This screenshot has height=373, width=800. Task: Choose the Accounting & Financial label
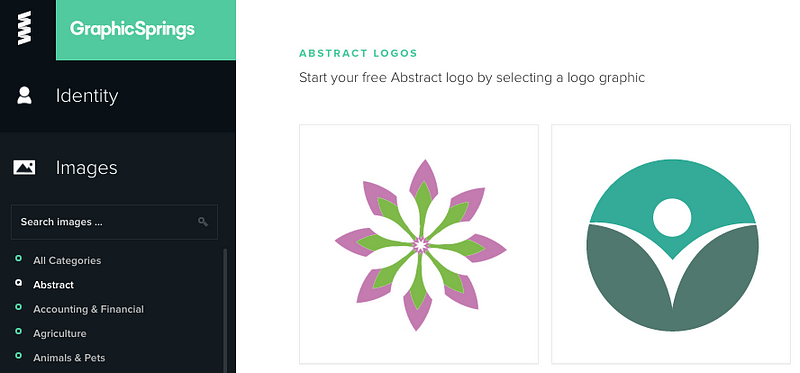(88, 309)
